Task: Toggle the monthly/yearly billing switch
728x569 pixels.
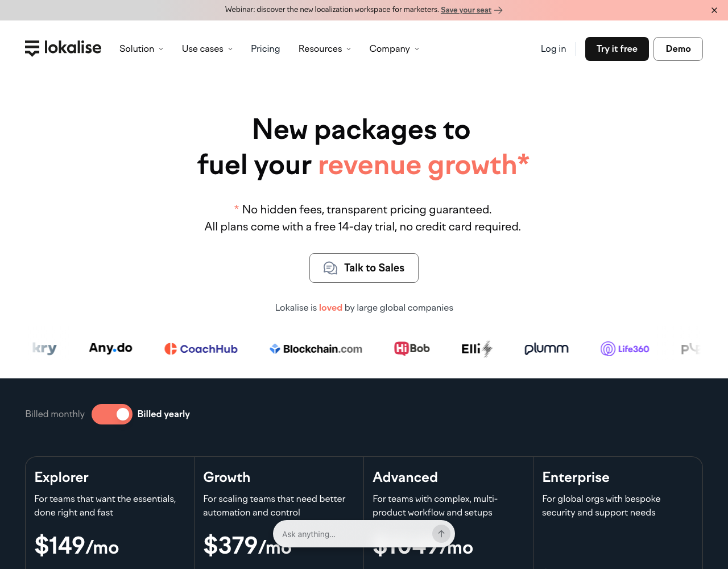Action: click(x=112, y=414)
